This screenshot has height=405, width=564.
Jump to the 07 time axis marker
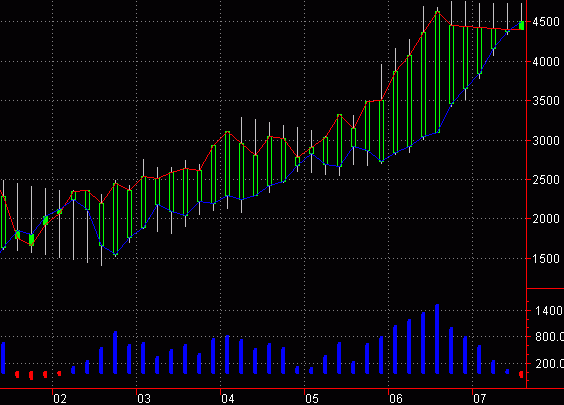(479, 399)
